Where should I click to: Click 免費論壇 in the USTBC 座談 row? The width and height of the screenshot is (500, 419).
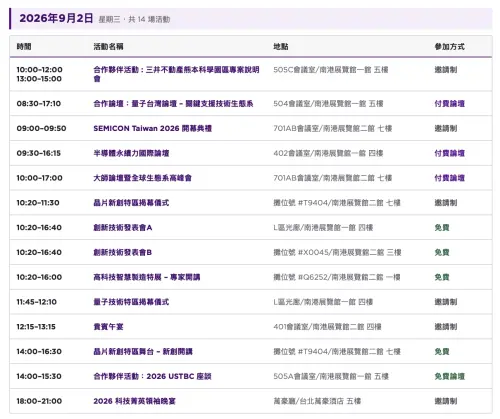tap(449, 376)
